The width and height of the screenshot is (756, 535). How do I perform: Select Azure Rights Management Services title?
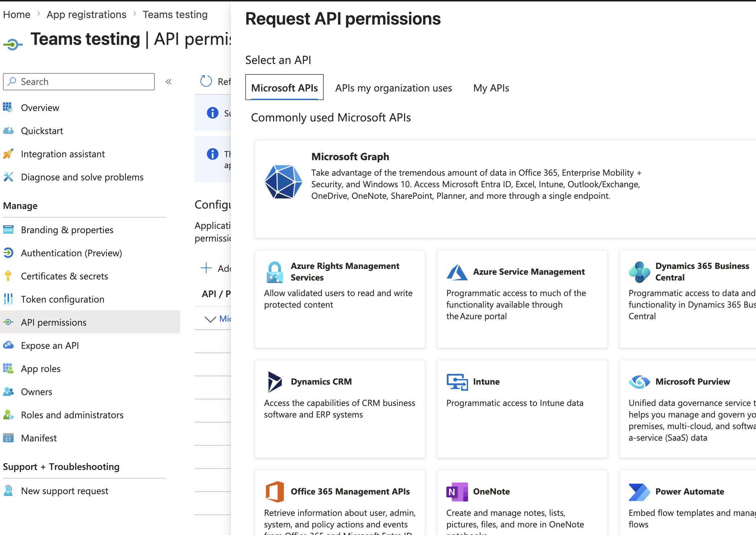(x=345, y=271)
